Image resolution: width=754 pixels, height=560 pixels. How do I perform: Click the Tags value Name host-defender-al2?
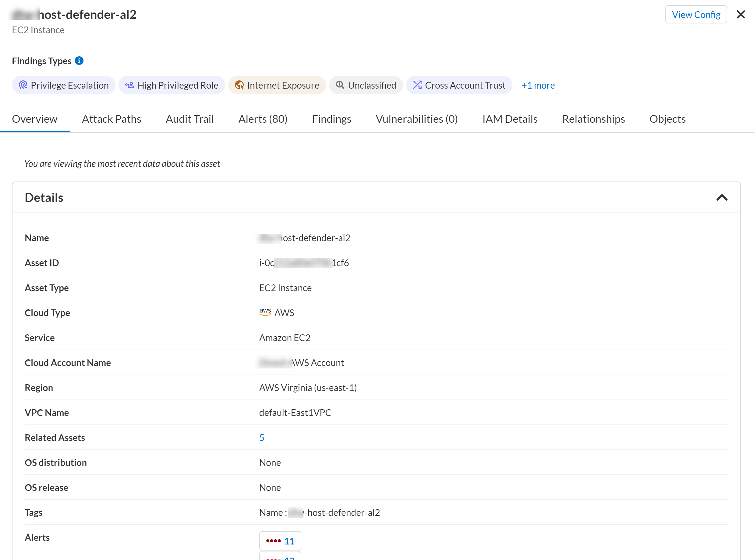click(x=319, y=512)
